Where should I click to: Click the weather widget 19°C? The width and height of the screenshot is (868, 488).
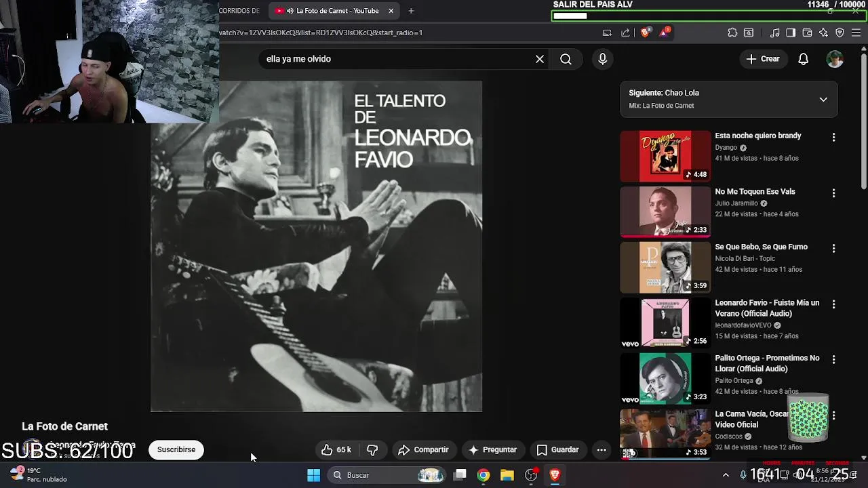coord(38,474)
